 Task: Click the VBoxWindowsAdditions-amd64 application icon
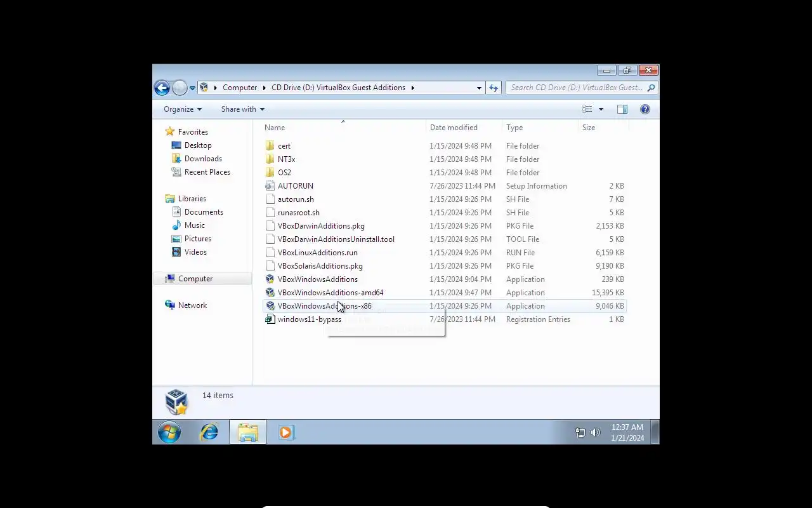coord(270,293)
